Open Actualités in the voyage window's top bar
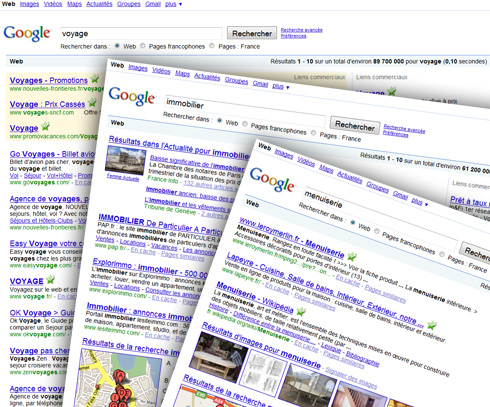The width and height of the screenshot is (490, 407). (x=99, y=4)
